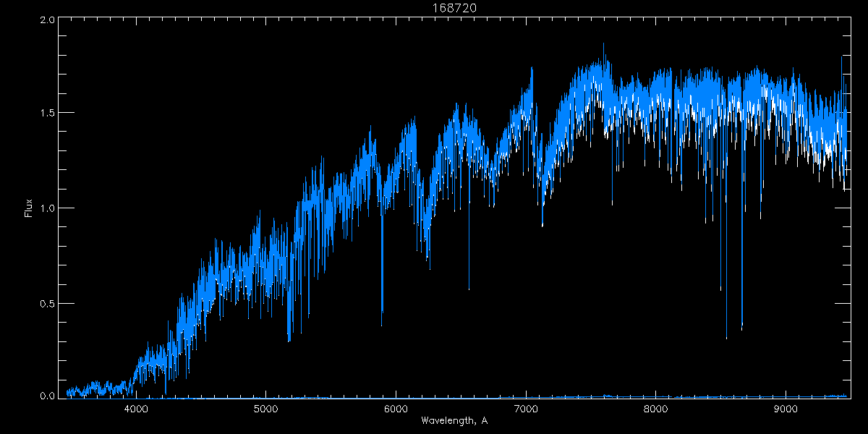The height and width of the screenshot is (434, 868).
Task: Click the absorption dip bottom near 5170 Å
Action: point(289,339)
